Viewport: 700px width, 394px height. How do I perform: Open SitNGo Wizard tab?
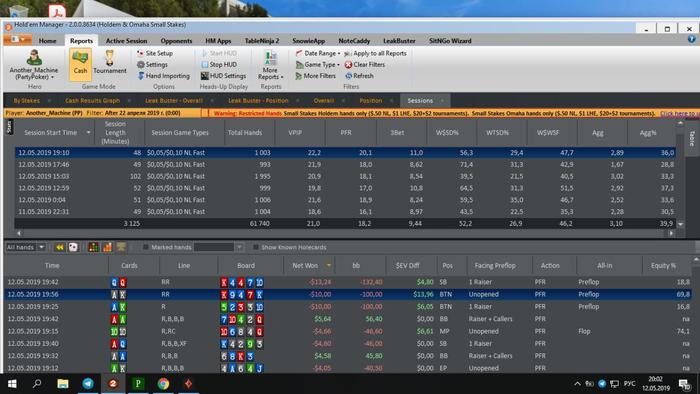click(450, 41)
